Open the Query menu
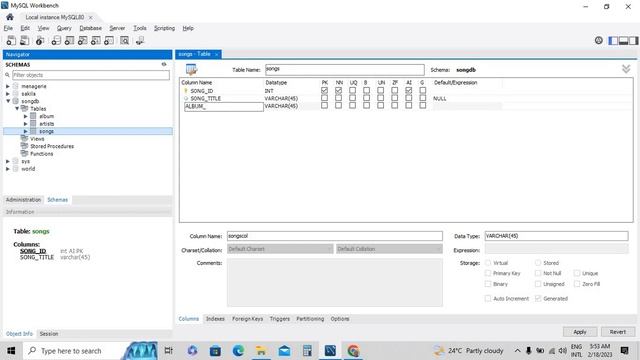Viewport: 640px width, 360px height. [64, 28]
